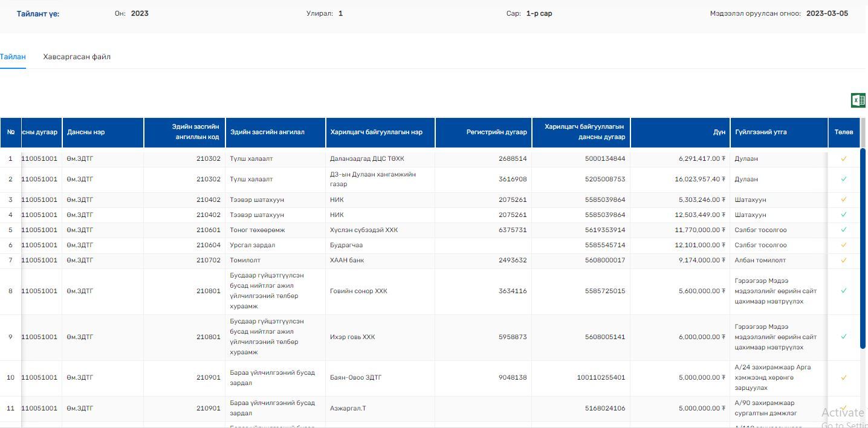
Task: Click the status checkmark in row 5
Action: point(844,230)
